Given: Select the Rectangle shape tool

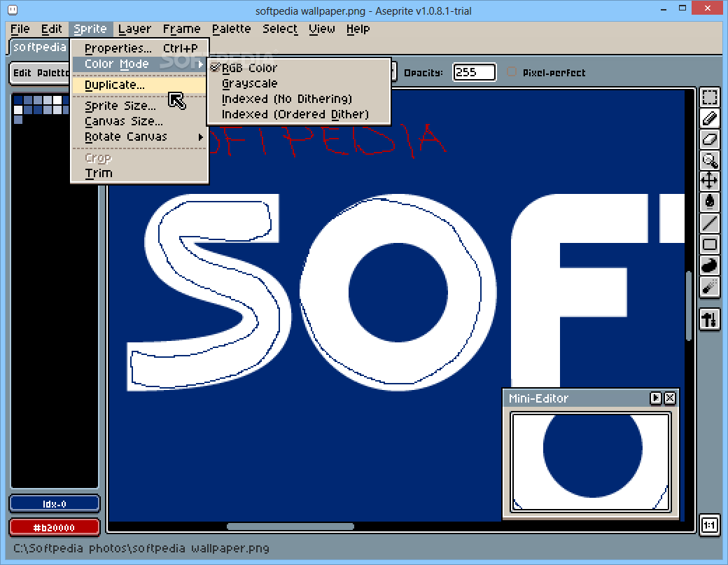Looking at the screenshot, I should click(x=709, y=244).
